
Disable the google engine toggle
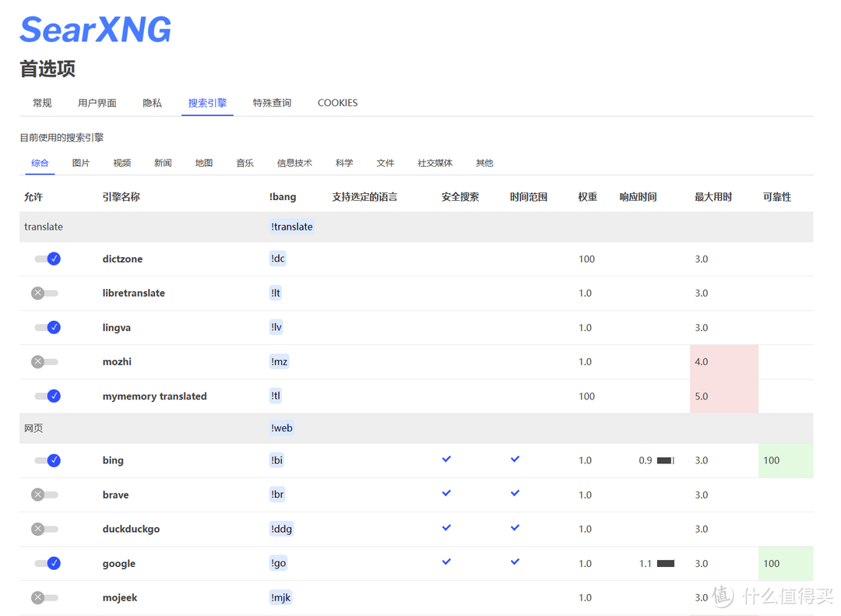pyautogui.click(x=48, y=563)
